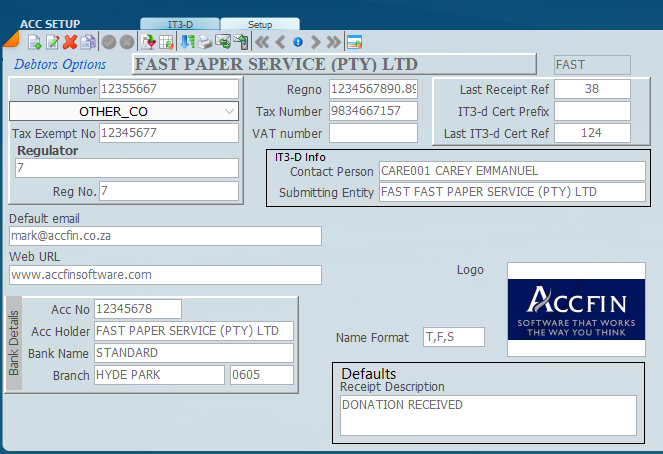Click the Default email field
Image resolution: width=663 pixels, height=454 pixels.
tap(165, 236)
